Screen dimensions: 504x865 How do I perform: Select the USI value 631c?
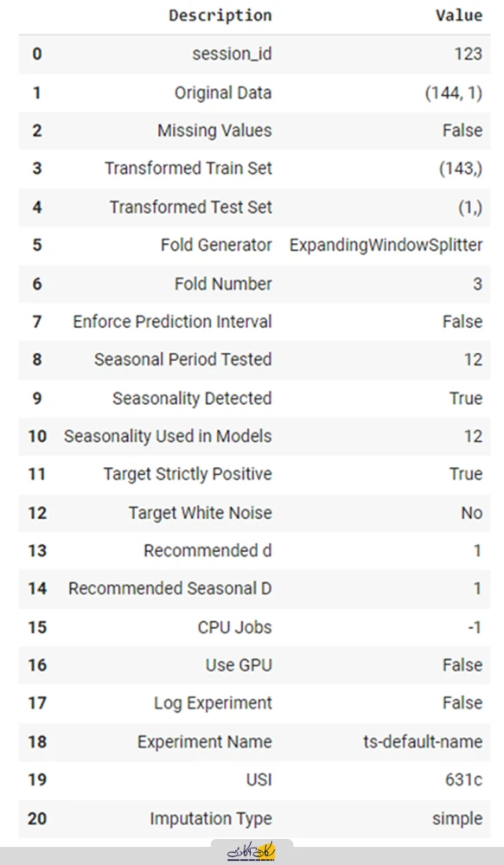click(x=463, y=780)
